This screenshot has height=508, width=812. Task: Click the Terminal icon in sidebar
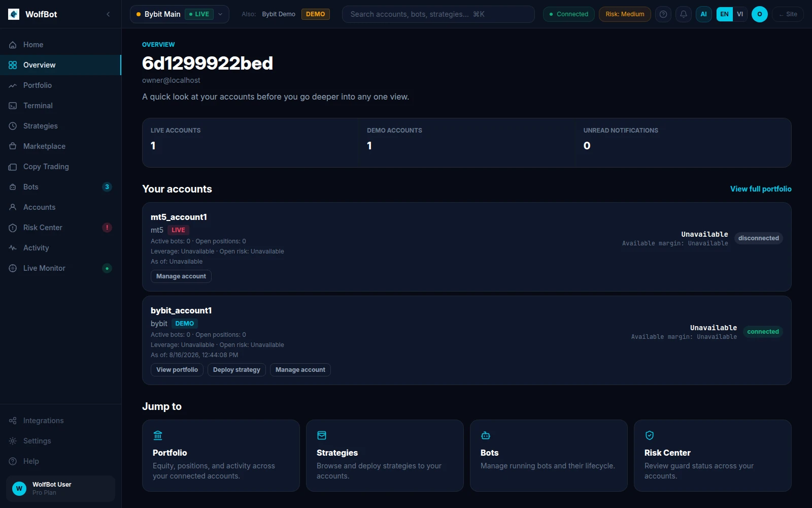click(13, 106)
